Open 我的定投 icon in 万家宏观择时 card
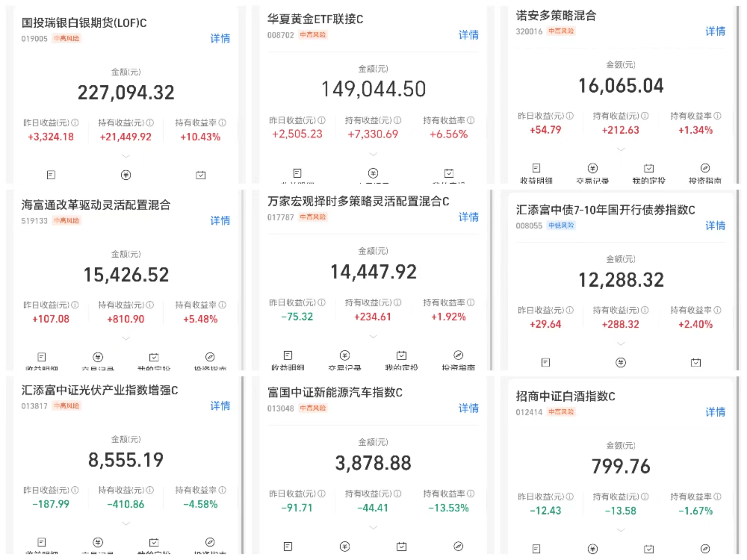This screenshot has width=747, height=560. pyautogui.click(x=402, y=355)
